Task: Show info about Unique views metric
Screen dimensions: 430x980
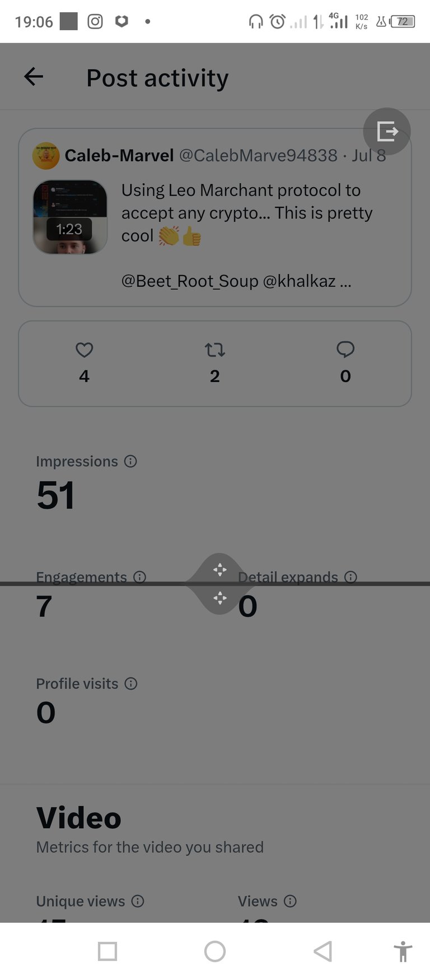Action: pos(138,901)
